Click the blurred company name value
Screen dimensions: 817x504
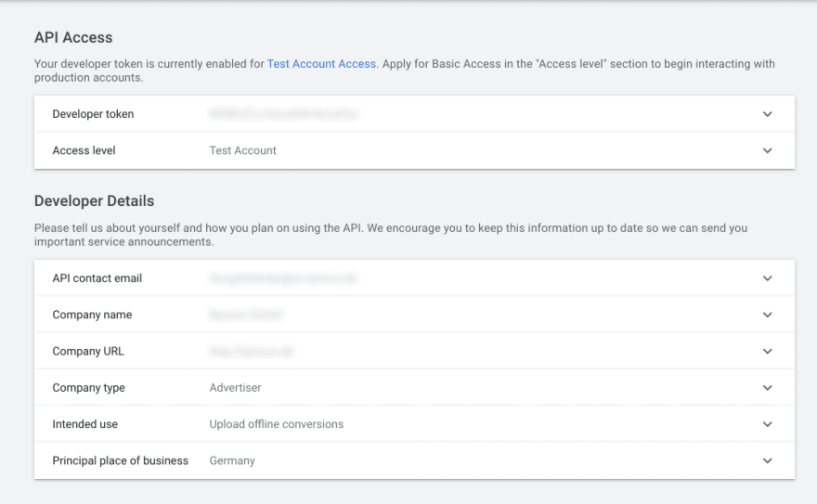[245, 315]
